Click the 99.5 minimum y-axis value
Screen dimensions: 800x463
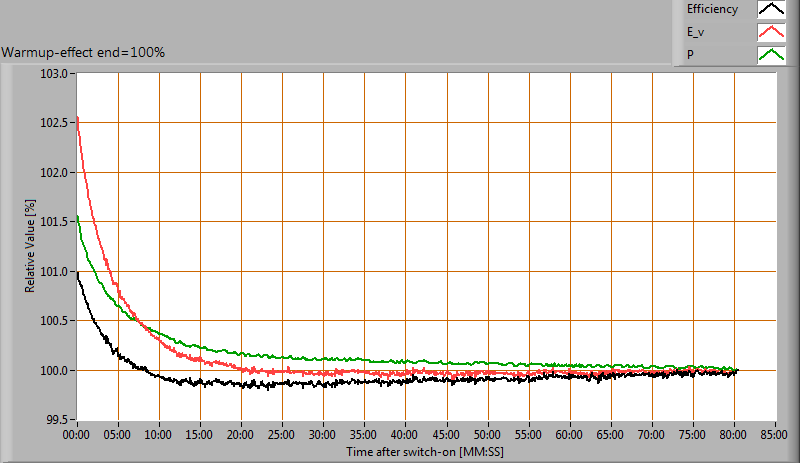[x=57, y=420]
